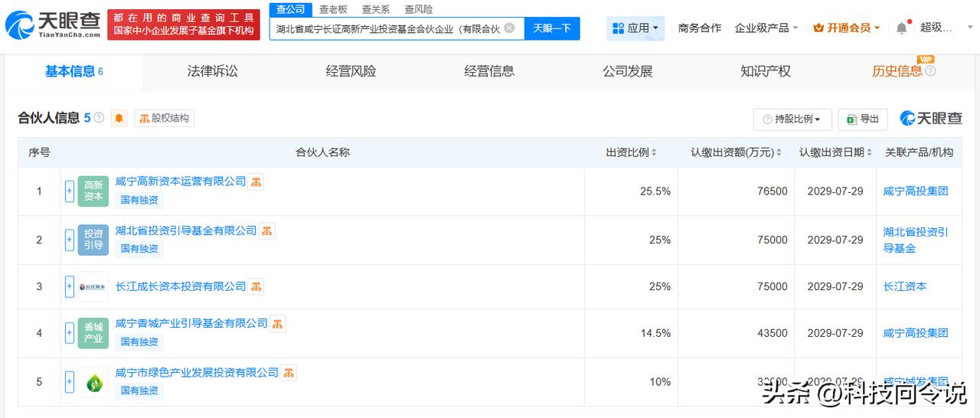The width and height of the screenshot is (980, 418).
Task: Open the notification bell in header
Action: point(902,28)
